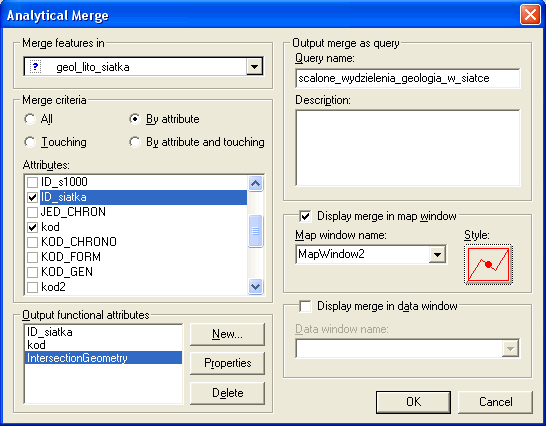Uncheck the ID_siatka attribute checkbox
This screenshot has height=426, width=546.
32,197
